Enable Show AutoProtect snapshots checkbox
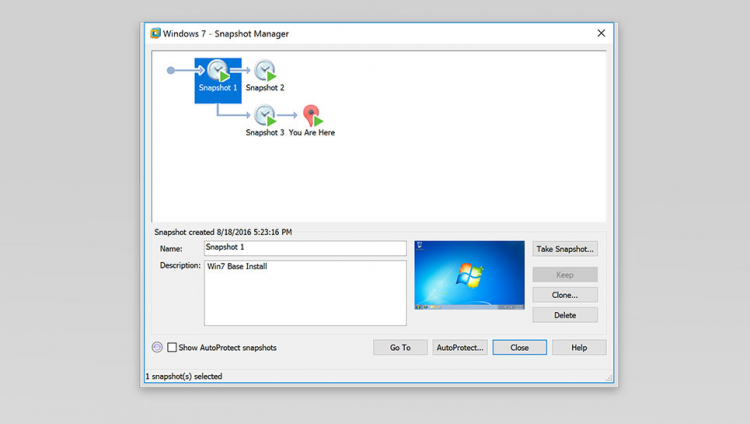 tap(172, 347)
